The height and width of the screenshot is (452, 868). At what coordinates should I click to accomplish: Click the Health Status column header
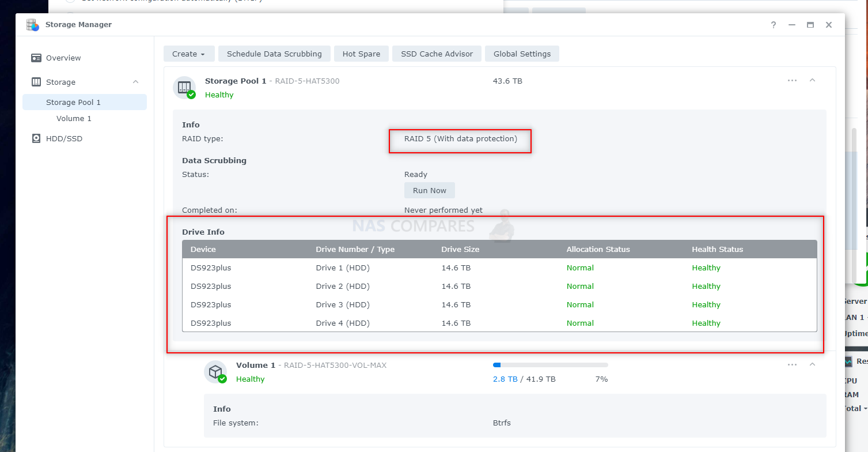pos(717,249)
